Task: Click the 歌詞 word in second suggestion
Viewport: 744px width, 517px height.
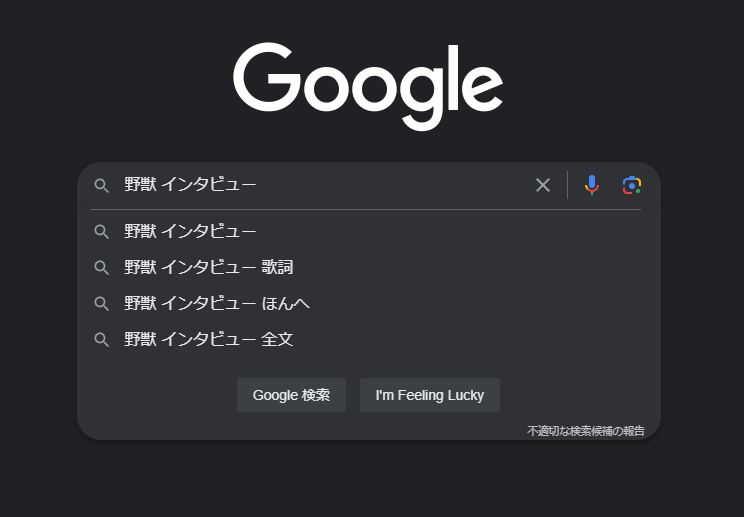Action: pos(278,267)
